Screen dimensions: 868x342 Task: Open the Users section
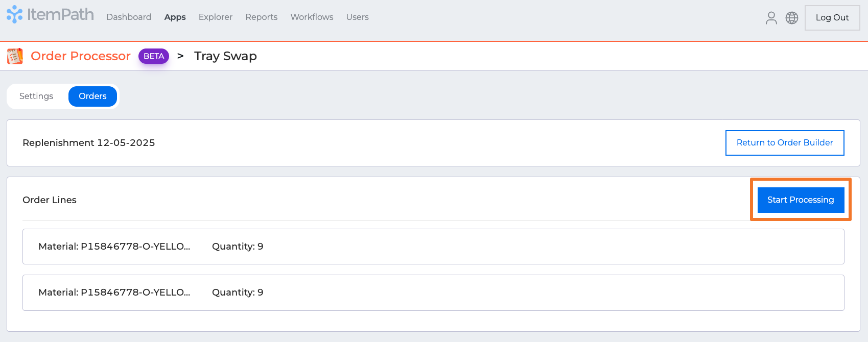point(357,17)
